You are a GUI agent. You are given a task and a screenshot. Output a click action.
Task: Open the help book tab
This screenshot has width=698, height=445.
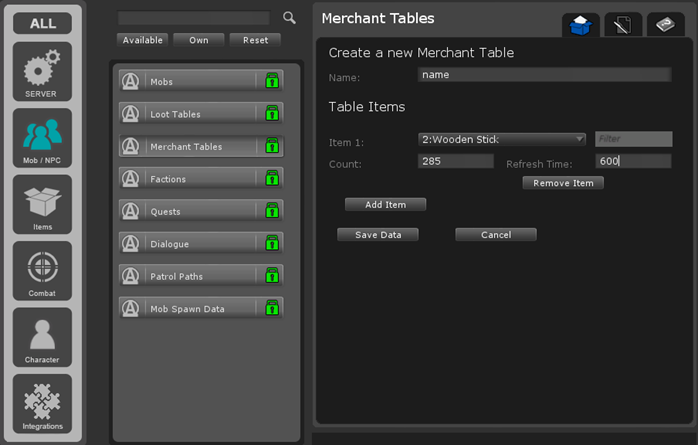(665, 26)
